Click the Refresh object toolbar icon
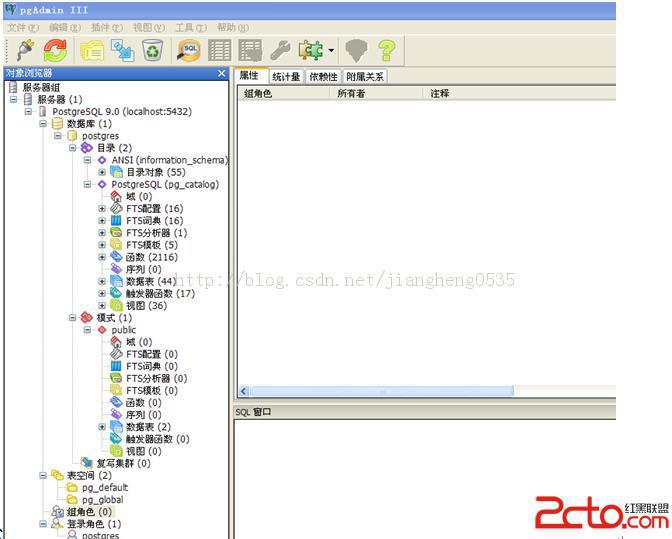 point(55,50)
